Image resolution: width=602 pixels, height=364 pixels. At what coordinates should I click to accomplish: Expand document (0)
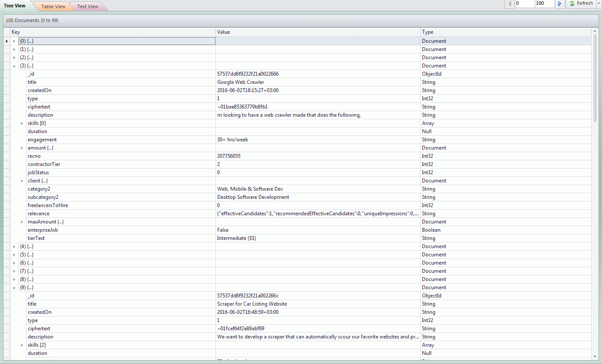click(x=14, y=41)
